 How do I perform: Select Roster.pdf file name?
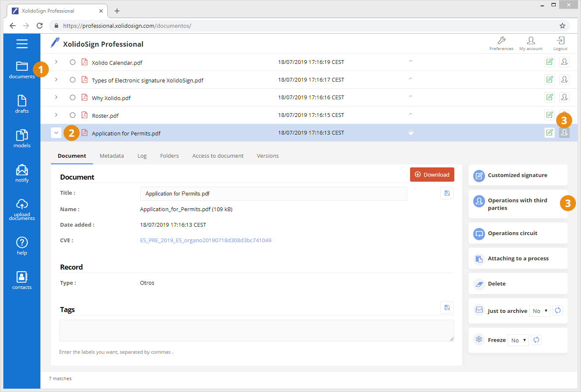(x=105, y=116)
